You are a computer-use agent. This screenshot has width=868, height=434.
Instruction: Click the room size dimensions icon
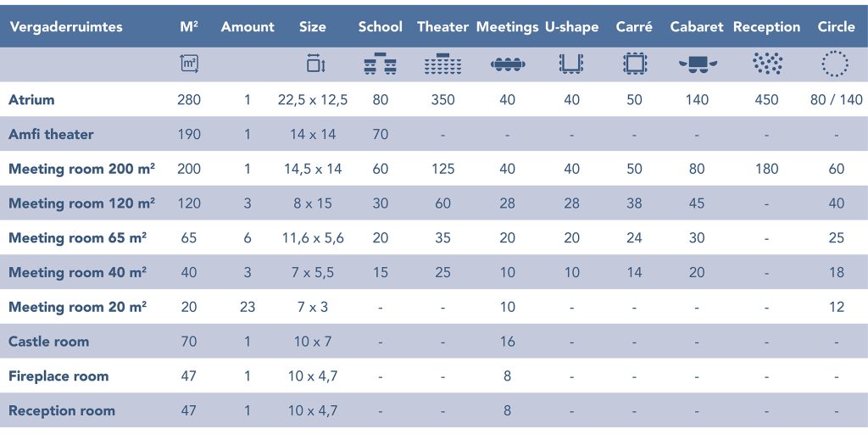tap(315, 64)
